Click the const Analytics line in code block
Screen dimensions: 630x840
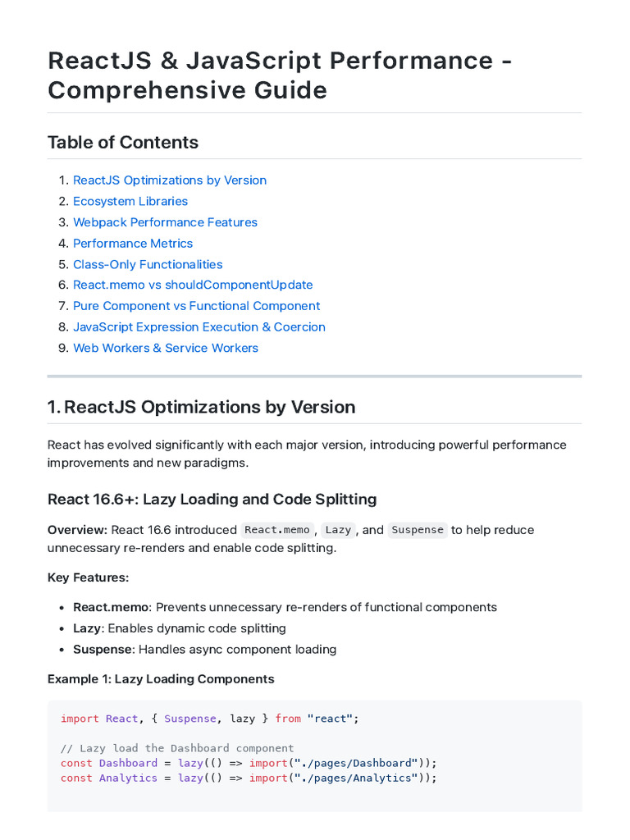click(x=249, y=778)
